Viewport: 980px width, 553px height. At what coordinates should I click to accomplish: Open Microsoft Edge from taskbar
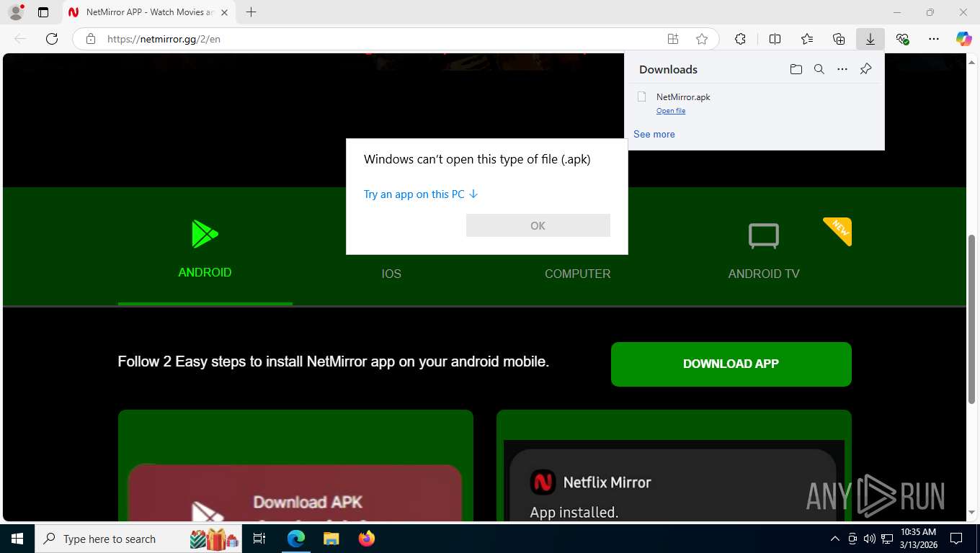point(296,539)
